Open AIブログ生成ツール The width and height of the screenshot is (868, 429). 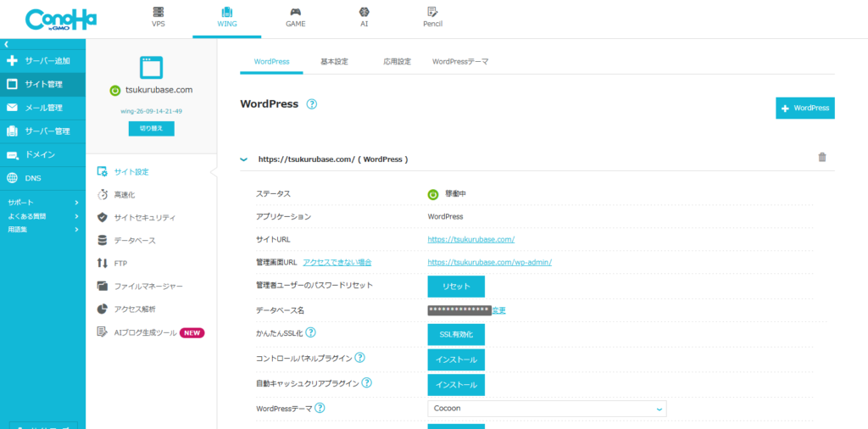(145, 332)
